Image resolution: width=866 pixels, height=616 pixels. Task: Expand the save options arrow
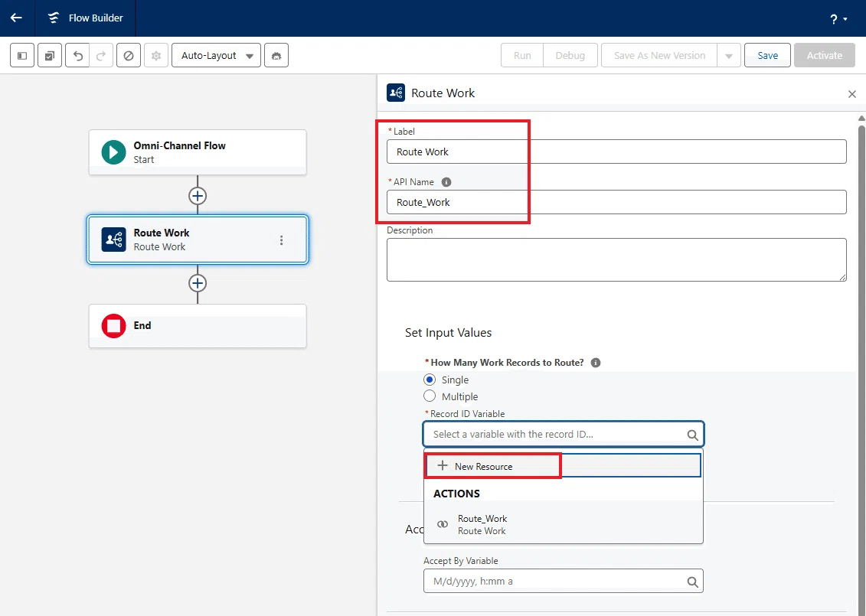[x=728, y=55]
